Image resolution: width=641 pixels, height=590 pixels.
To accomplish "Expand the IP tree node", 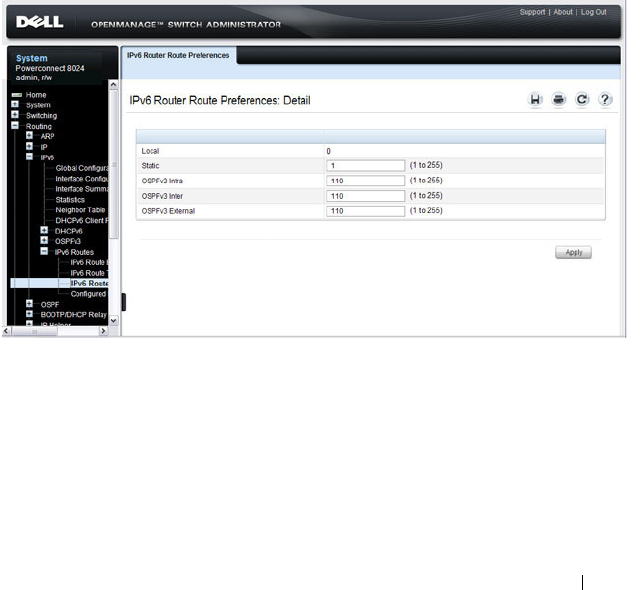I will 29,146.
